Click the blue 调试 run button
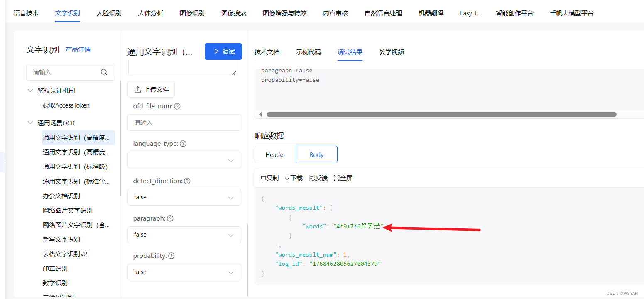644x299 pixels. click(223, 51)
